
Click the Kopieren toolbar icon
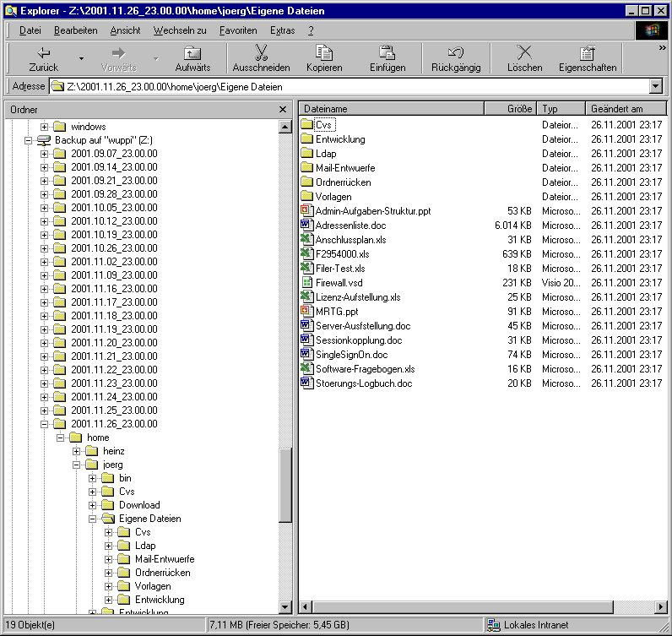pos(324,53)
